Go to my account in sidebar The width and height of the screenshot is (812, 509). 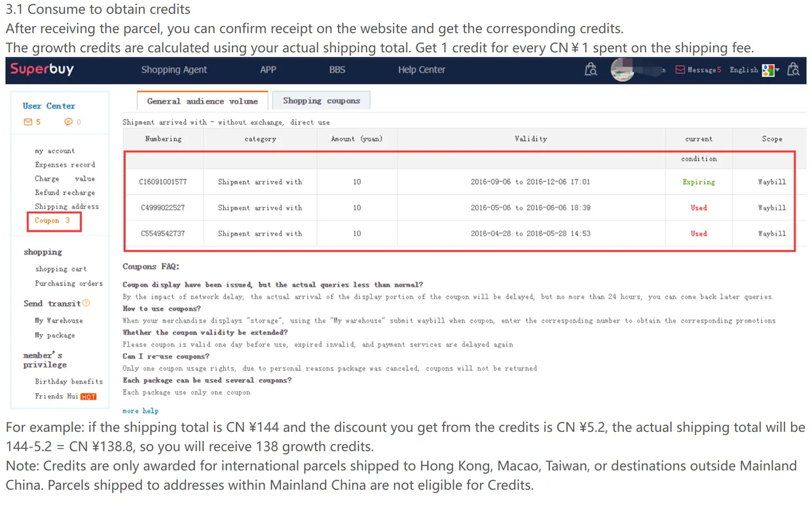pos(55,151)
